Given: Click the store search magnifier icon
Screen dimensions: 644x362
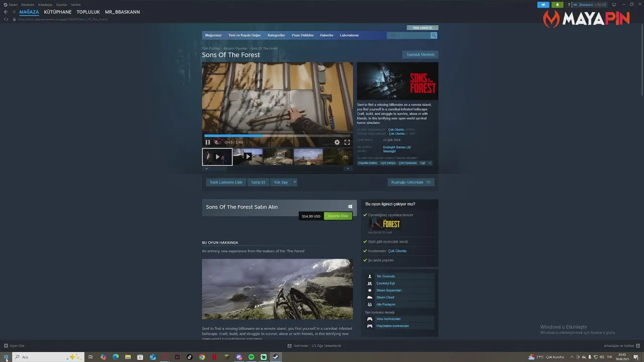Looking at the screenshot, I should pos(434,35).
